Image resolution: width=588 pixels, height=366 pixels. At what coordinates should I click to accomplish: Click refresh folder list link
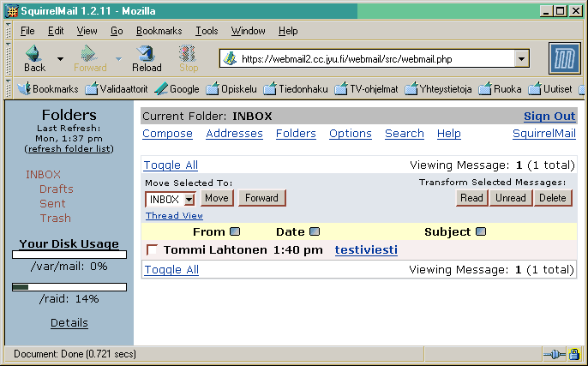[69, 149]
